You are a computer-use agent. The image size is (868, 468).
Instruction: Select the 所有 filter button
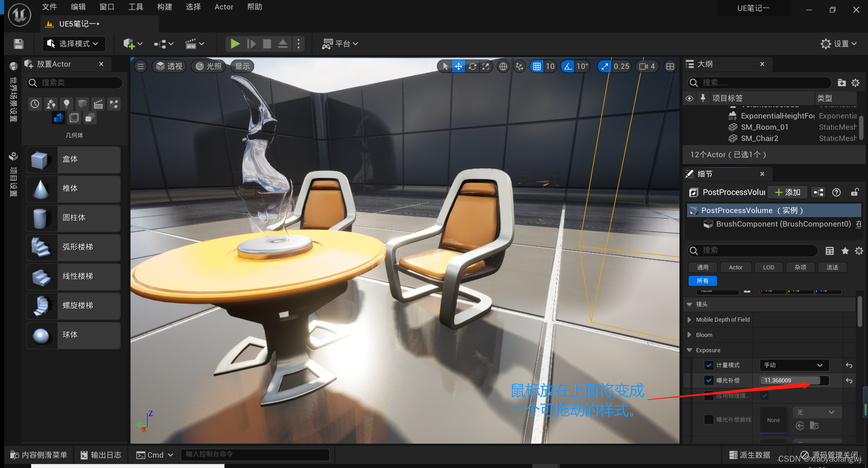702,281
